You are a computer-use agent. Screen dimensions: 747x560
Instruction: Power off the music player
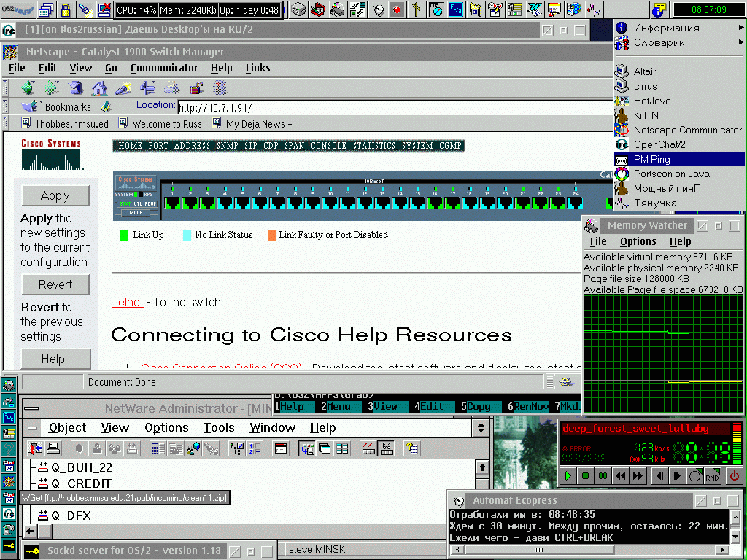coord(734,475)
